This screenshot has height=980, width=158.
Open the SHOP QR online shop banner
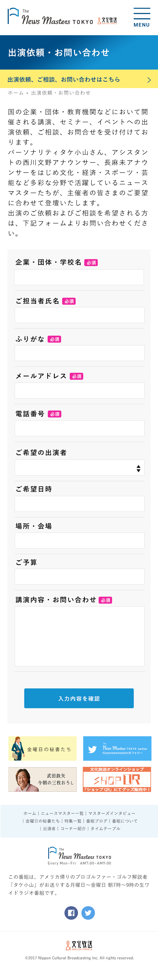coord(117,779)
